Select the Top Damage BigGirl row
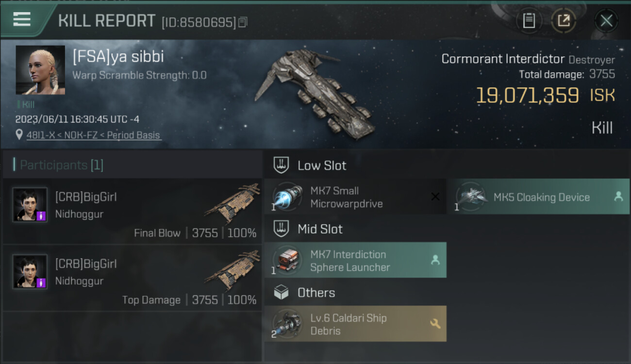This screenshot has width=631, height=364. coord(132,278)
